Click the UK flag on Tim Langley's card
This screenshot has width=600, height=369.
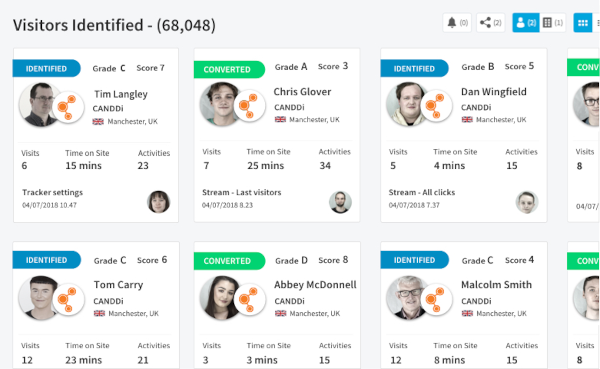click(x=98, y=122)
